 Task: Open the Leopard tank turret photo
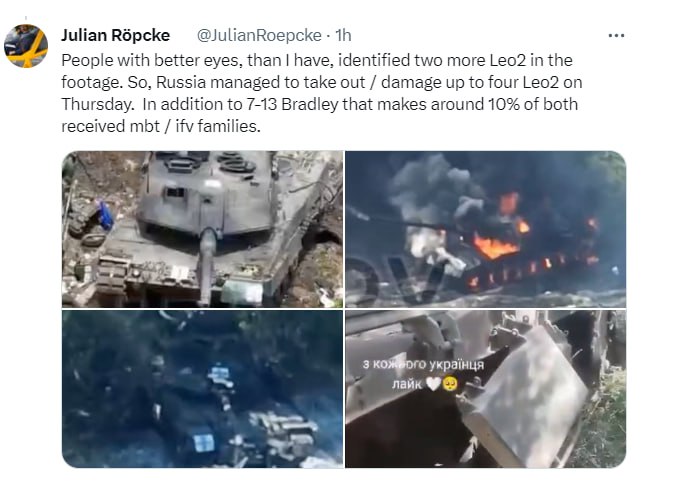(202, 229)
